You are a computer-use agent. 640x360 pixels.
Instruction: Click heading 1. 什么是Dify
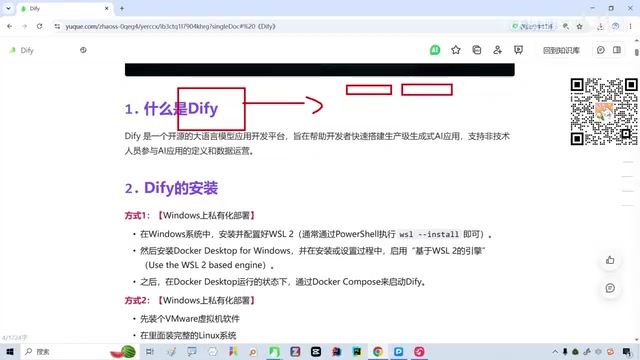click(x=171, y=109)
